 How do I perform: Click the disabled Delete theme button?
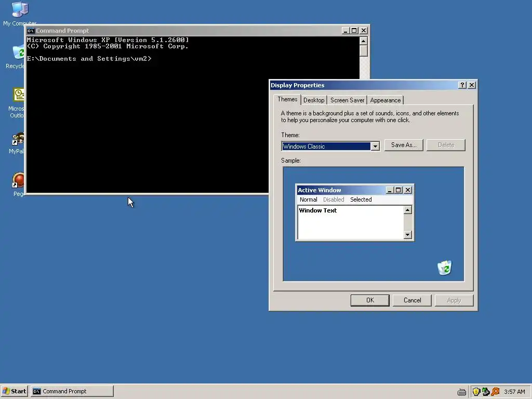(446, 145)
